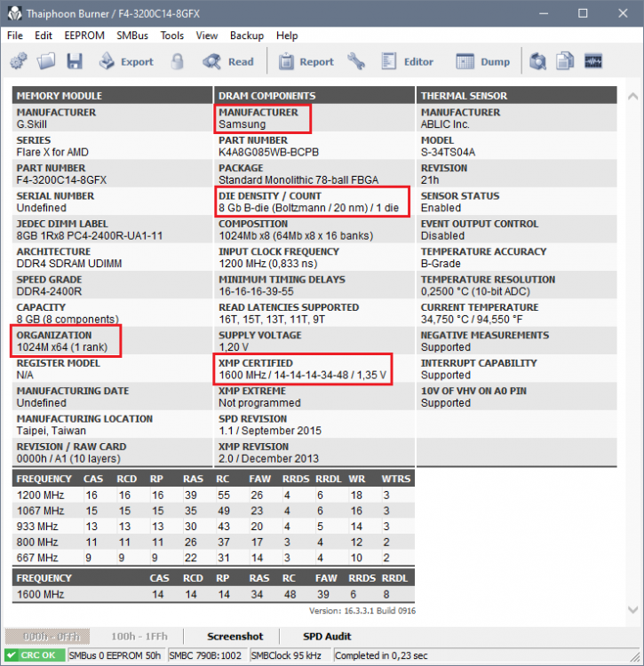644x666 pixels.
Task: Open the File menu
Action: click(15, 36)
